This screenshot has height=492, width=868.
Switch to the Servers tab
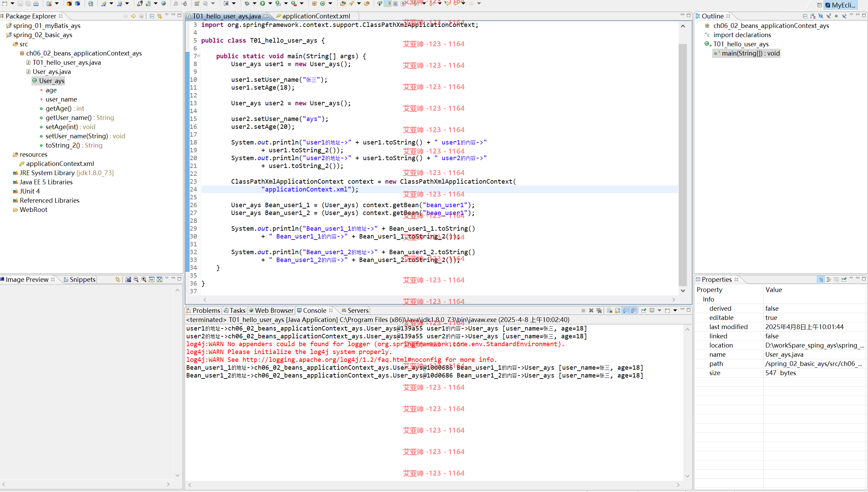(x=355, y=310)
